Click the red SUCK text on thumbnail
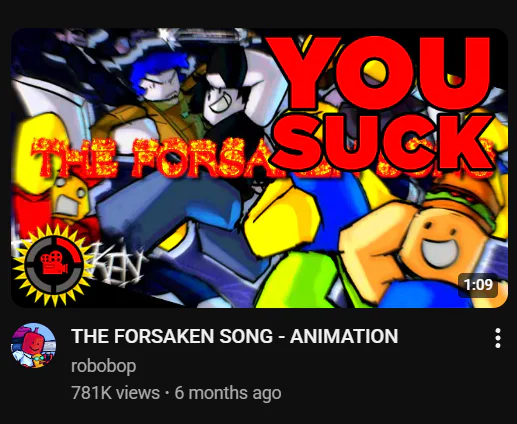The width and height of the screenshot is (517, 424). (382, 143)
